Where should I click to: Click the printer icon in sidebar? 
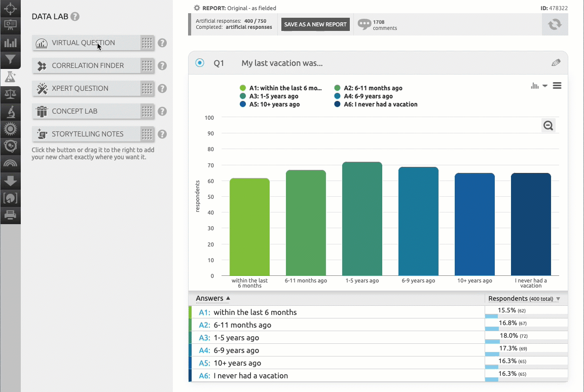pyautogui.click(x=10, y=215)
